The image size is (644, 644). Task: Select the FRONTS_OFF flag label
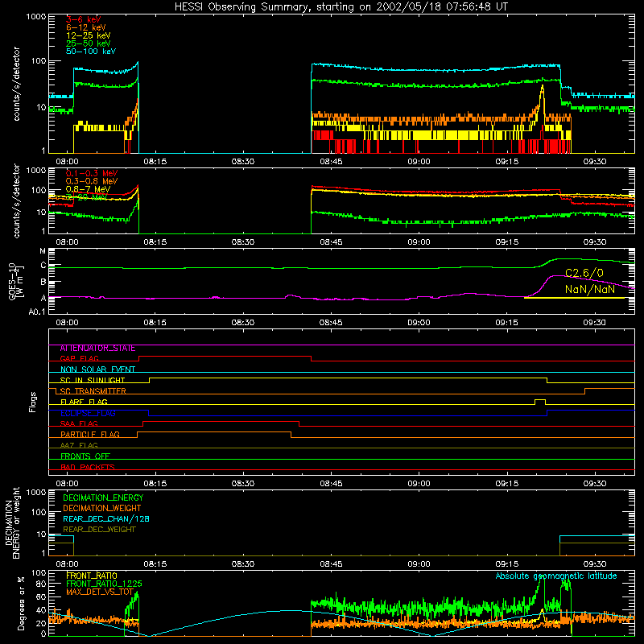point(85,456)
